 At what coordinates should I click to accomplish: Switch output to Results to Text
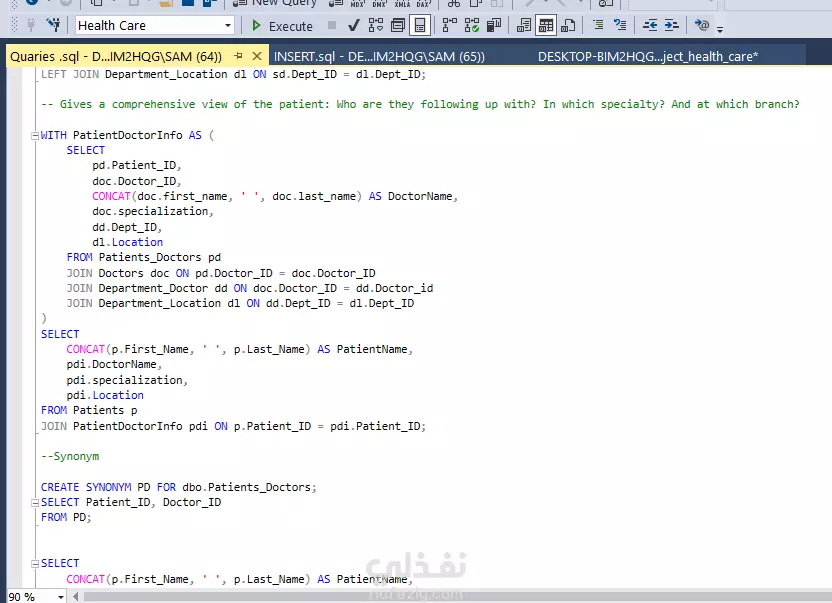524,25
